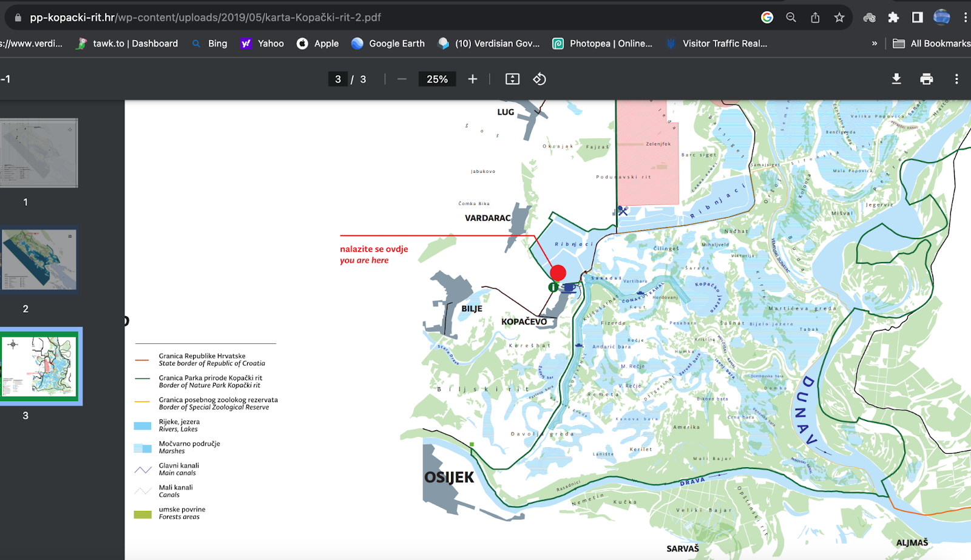Click the light blue 'Rijeke, jezera' legend swatch

coord(143,426)
